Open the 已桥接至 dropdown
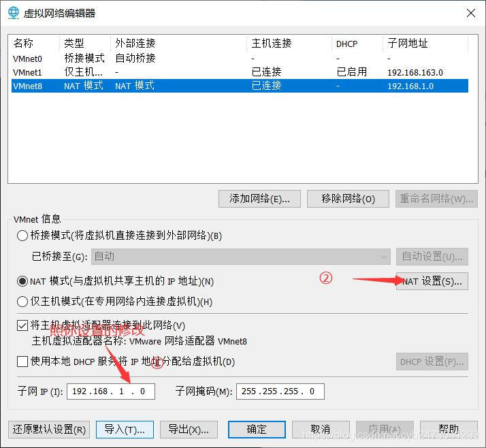The width and height of the screenshot is (486, 448). [x=240, y=257]
